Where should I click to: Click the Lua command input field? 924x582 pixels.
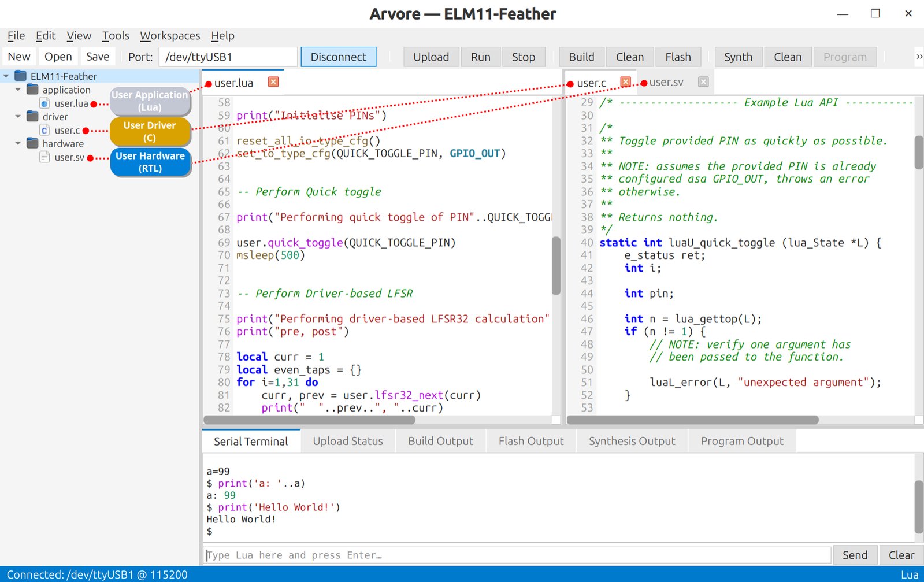(517, 555)
